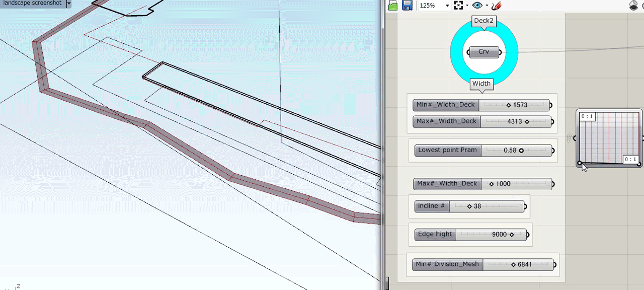Click the preview shading sphere icon
This screenshot has width=644, height=290.
click(633, 6)
